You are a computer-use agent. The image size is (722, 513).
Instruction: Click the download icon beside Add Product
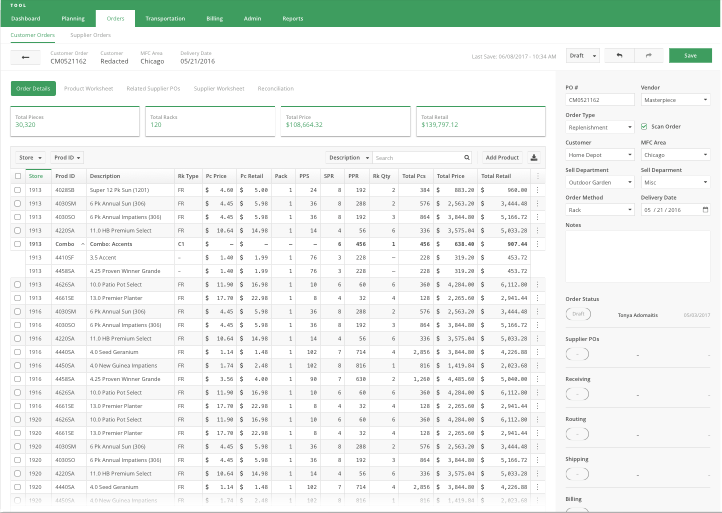pyautogui.click(x=534, y=157)
